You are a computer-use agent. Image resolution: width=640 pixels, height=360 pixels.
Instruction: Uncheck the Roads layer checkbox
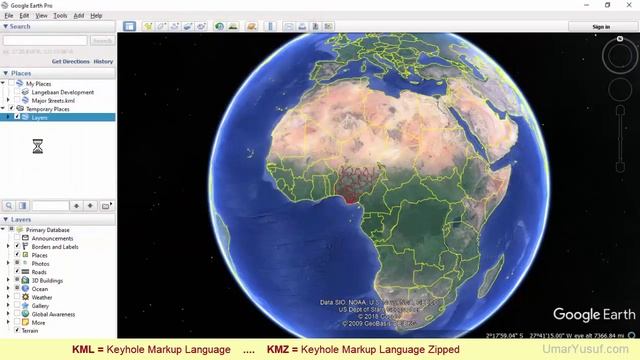pyautogui.click(x=17, y=271)
